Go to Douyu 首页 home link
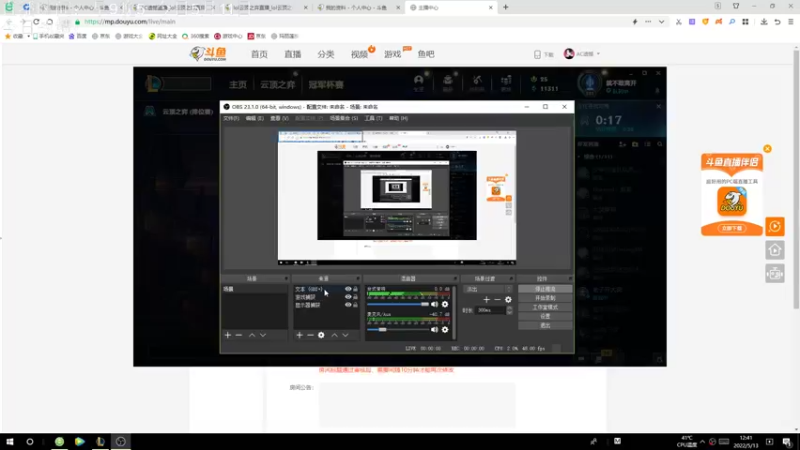This screenshot has height=450, width=800. (x=259, y=54)
